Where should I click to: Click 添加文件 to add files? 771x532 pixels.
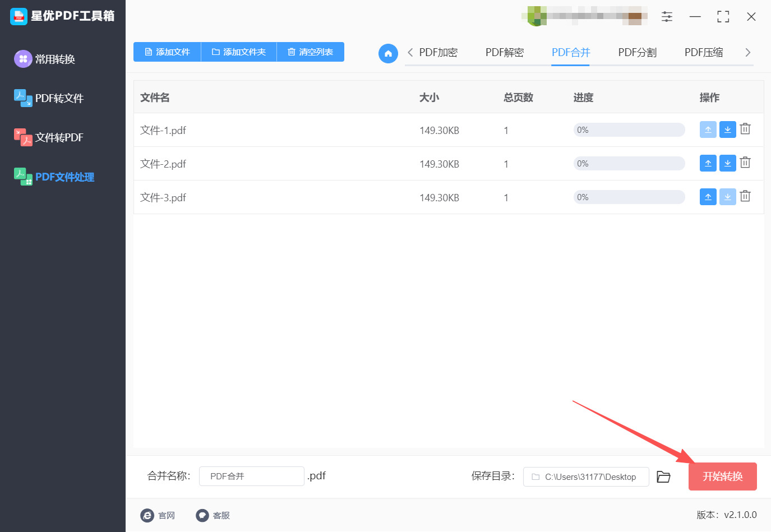coord(167,52)
